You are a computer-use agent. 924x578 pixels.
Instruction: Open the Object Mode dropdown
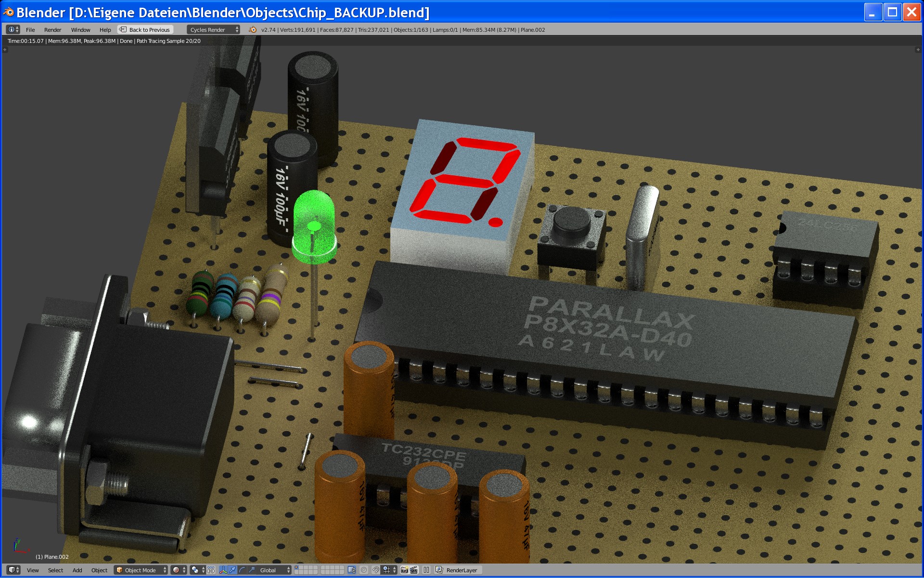[141, 570]
